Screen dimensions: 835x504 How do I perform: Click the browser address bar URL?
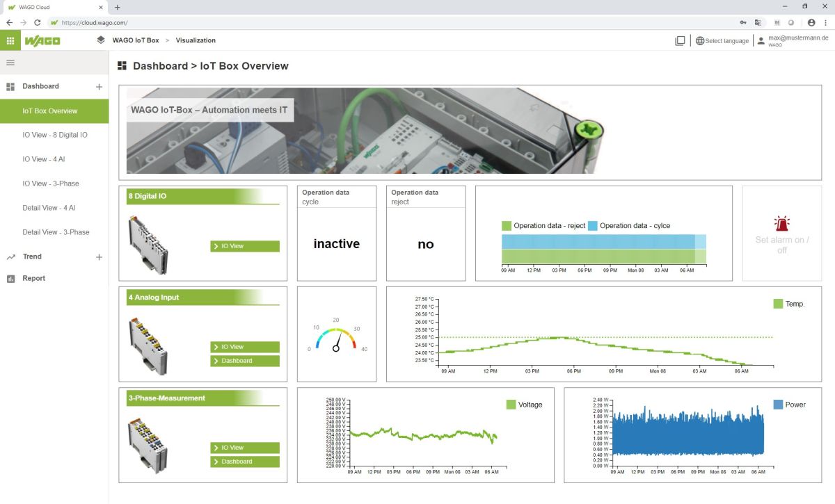coord(95,22)
